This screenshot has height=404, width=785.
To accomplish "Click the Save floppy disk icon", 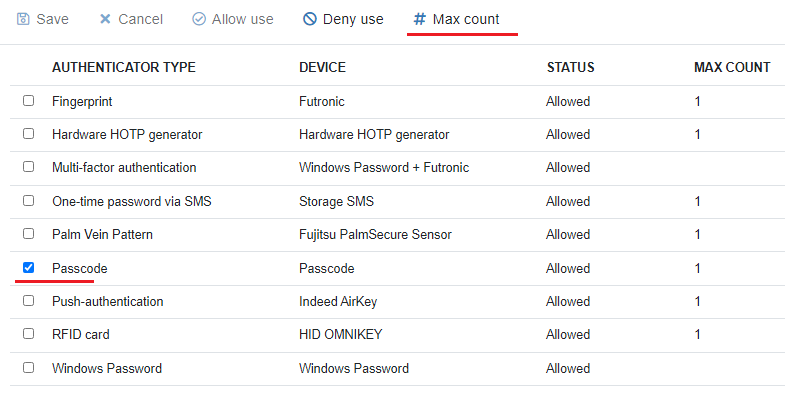I will 22,19.
